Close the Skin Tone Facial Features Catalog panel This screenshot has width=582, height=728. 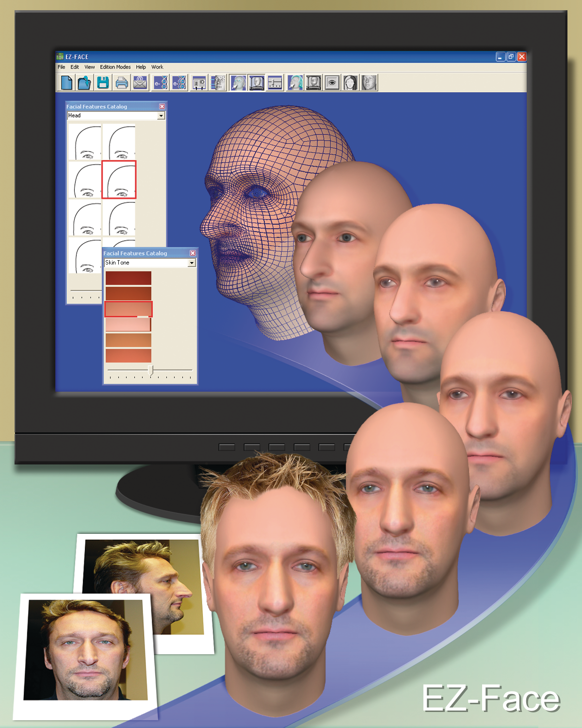(193, 253)
